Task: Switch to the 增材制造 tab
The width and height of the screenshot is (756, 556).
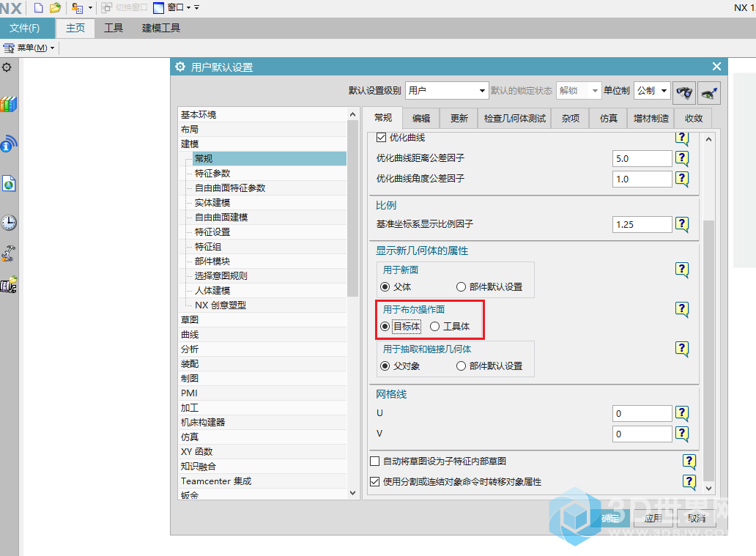Action: point(651,119)
